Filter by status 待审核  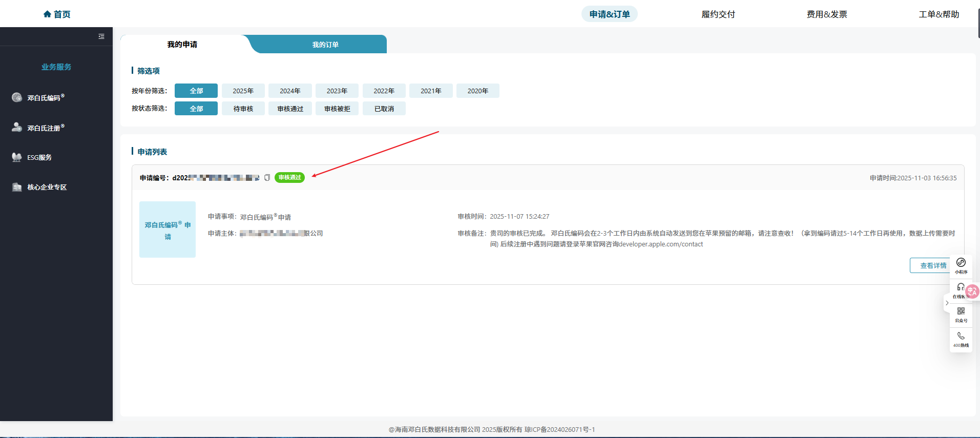(x=243, y=109)
